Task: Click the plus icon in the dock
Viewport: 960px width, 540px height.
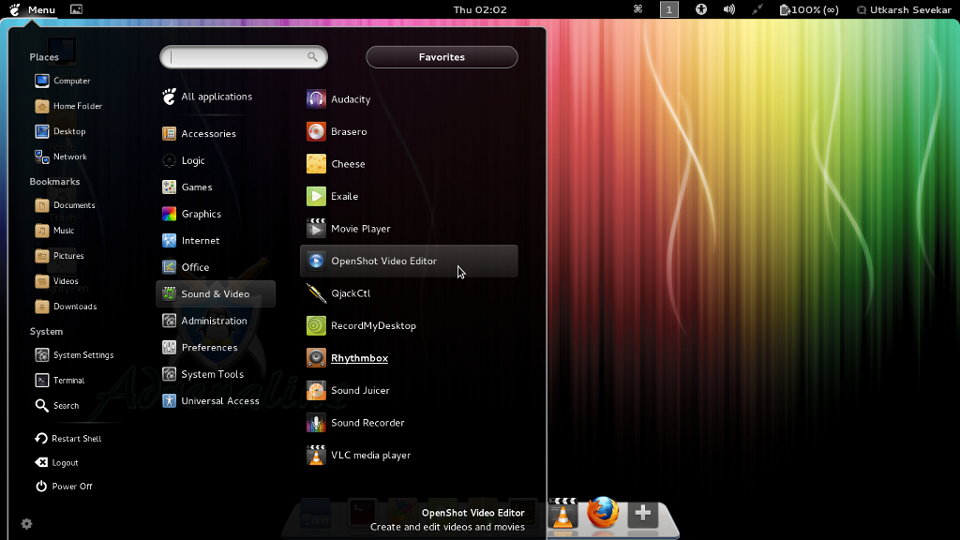Action: click(x=643, y=513)
